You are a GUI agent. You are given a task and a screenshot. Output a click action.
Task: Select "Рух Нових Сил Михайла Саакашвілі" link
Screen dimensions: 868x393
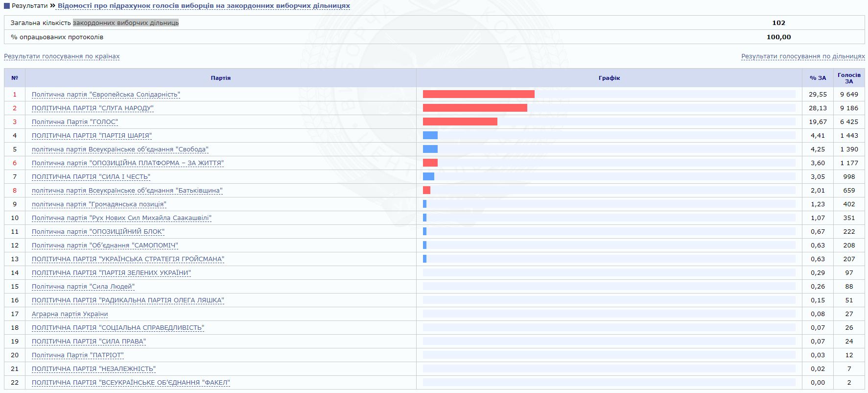click(x=121, y=218)
